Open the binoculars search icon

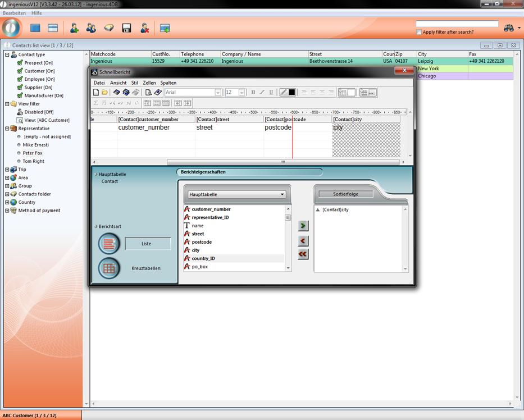coord(509,28)
